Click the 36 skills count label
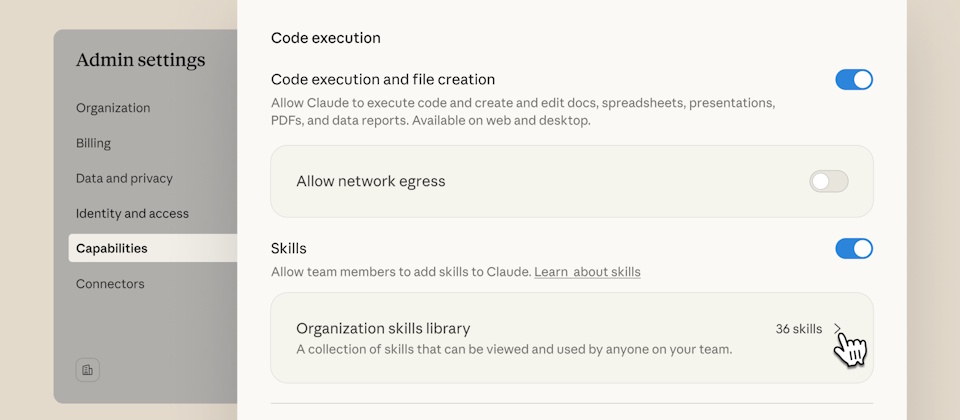 [x=798, y=328]
